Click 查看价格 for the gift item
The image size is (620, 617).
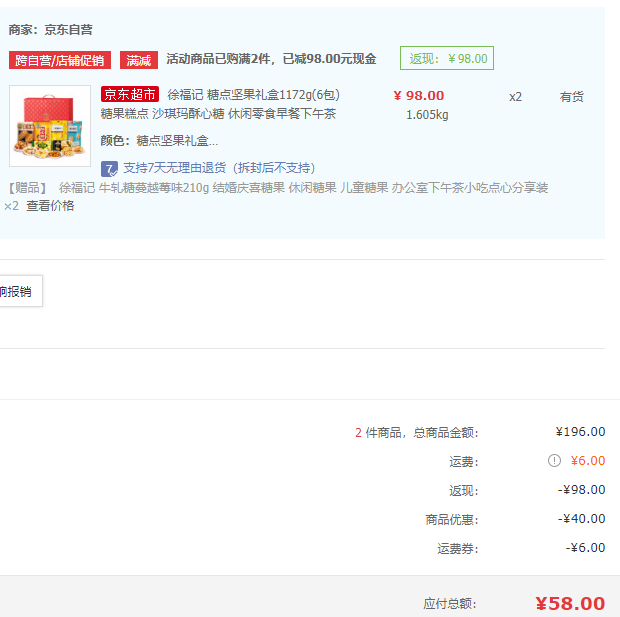click(50, 206)
